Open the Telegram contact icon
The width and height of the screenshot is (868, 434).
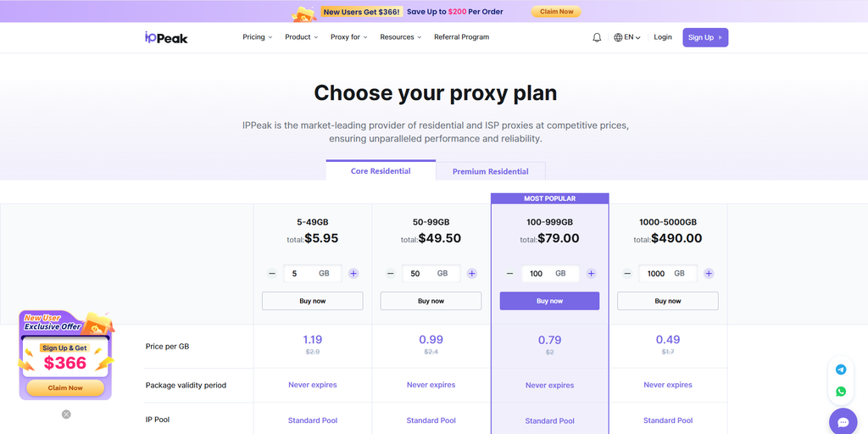coord(841,370)
